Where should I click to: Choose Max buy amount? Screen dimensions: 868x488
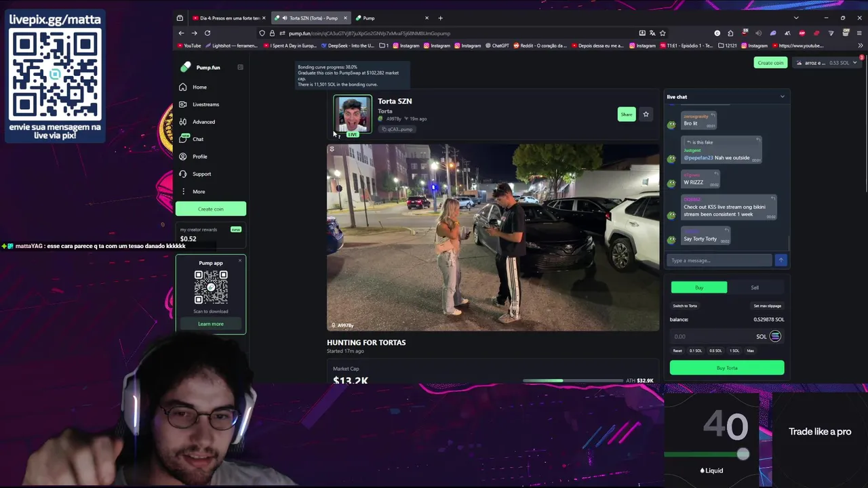[x=751, y=350]
